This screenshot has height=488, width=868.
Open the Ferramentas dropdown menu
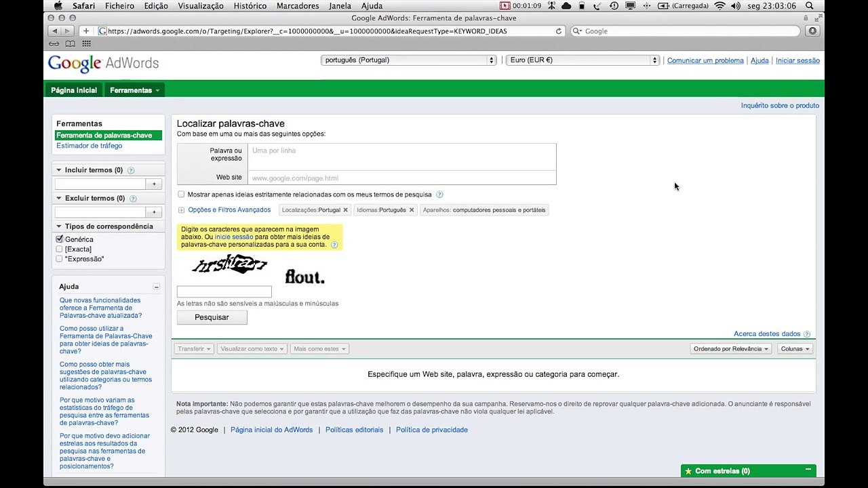pyautogui.click(x=134, y=90)
